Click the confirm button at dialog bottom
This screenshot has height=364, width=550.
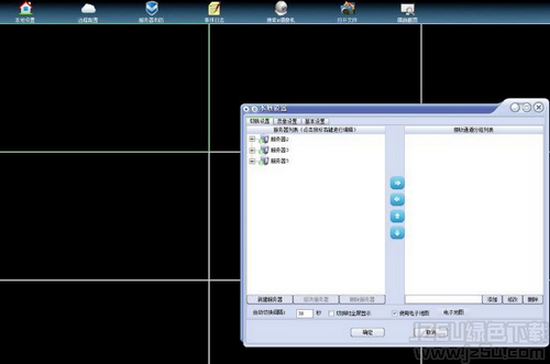click(368, 332)
